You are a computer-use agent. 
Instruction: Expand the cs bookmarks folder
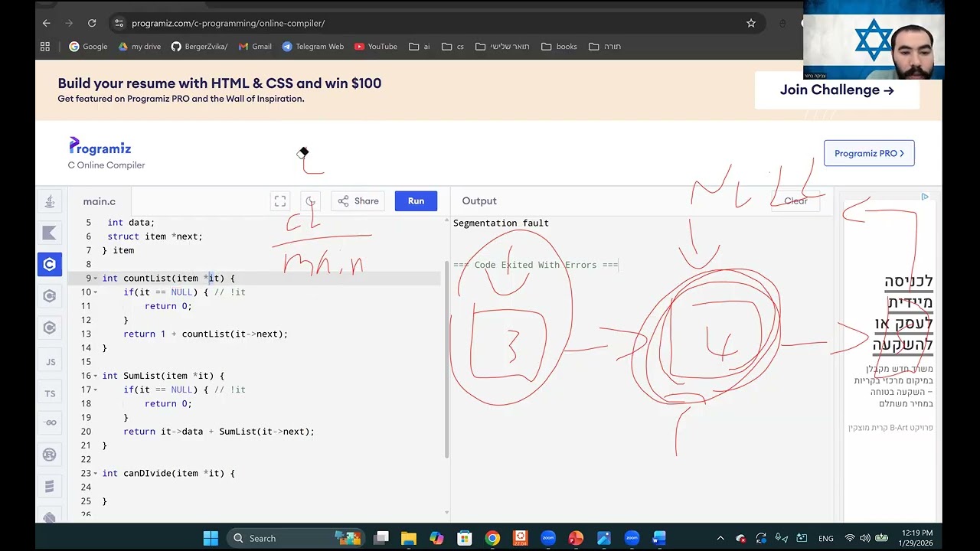[453, 46]
